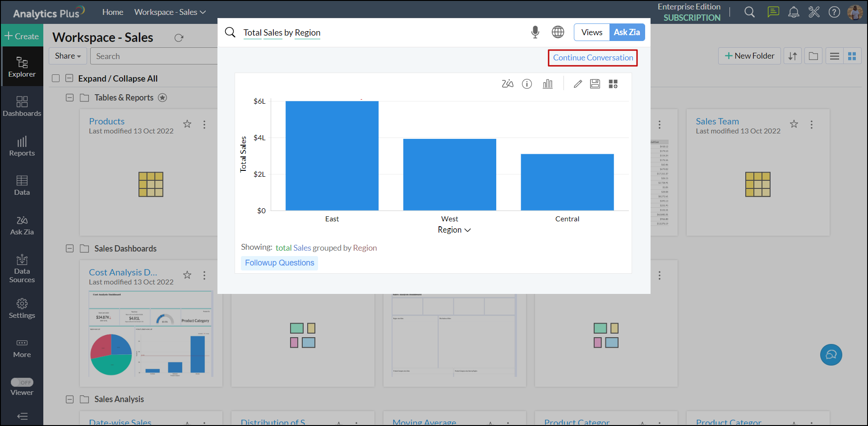868x426 pixels.
Task: Open Ask Zia in the sidebar
Action: [22, 225]
